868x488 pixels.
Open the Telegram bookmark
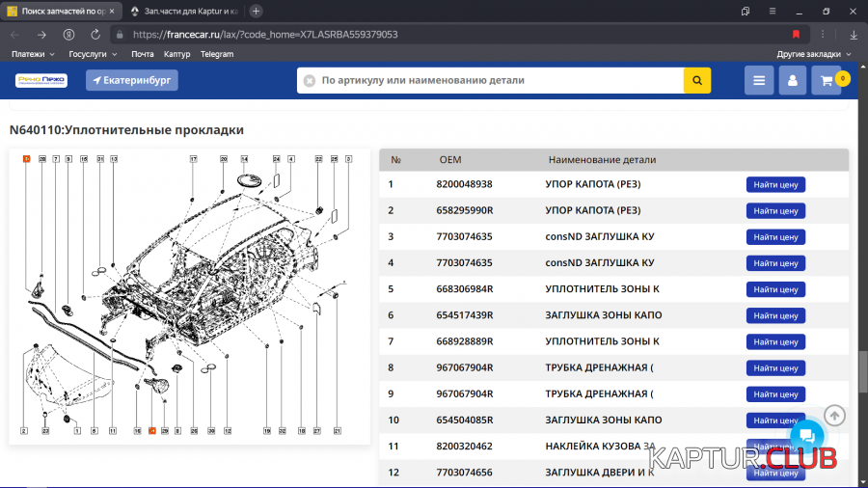217,54
